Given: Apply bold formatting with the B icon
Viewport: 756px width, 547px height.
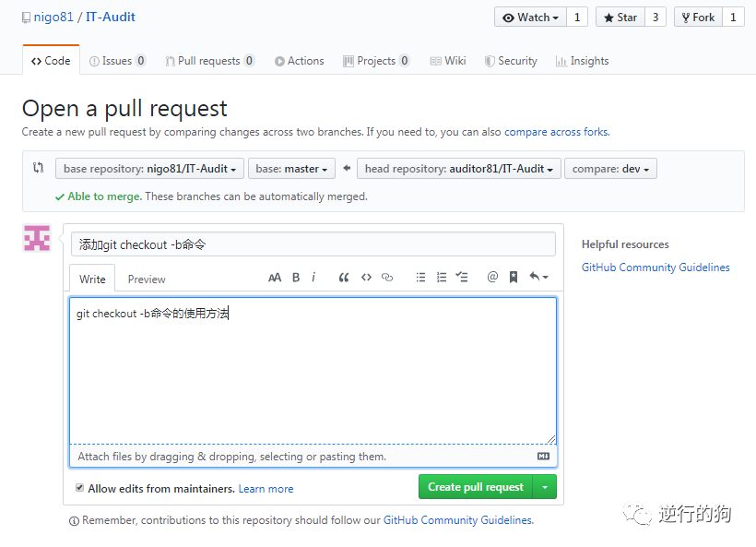Looking at the screenshot, I should [x=296, y=278].
